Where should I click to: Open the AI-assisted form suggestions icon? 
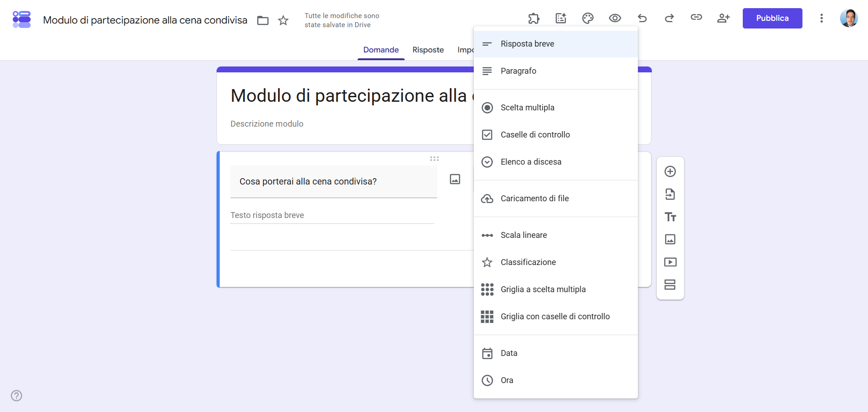[x=561, y=18]
